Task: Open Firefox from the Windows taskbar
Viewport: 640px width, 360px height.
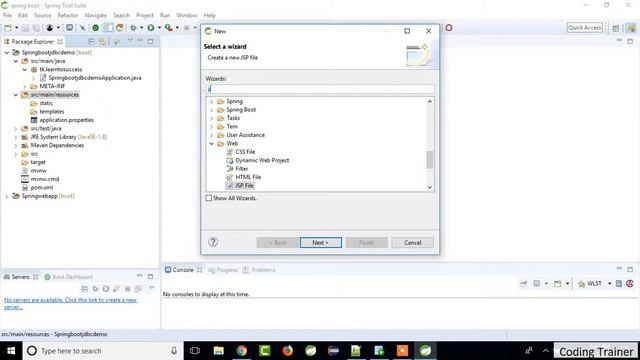Action: click(x=287, y=351)
